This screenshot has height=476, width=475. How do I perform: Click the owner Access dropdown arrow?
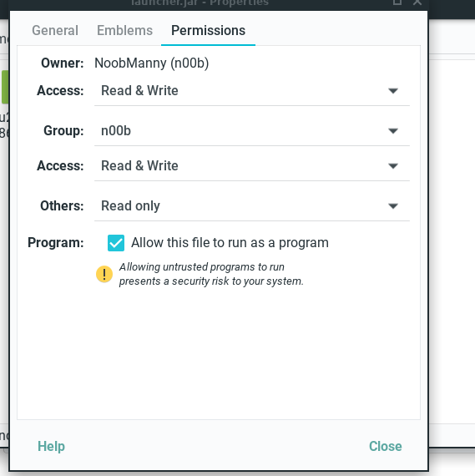tap(393, 90)
